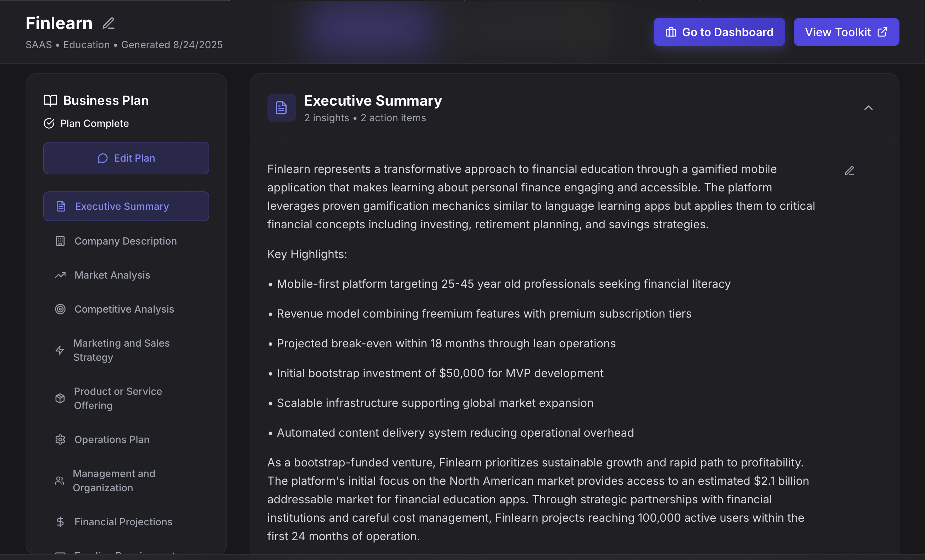Click the Edit Plan button
The width and height of the screenshot is (925, 560).
(x=126, y=158)
